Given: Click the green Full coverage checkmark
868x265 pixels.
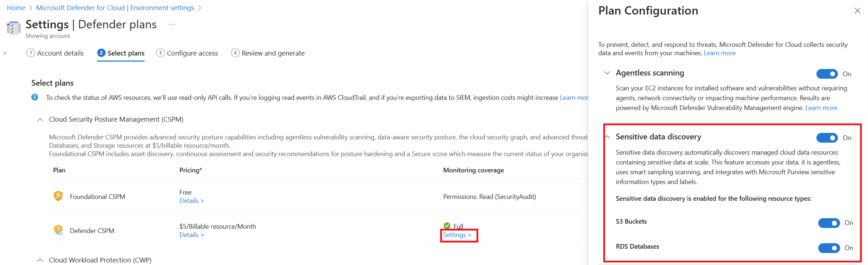Looking at the screenshot, I should tap(447, 226).
